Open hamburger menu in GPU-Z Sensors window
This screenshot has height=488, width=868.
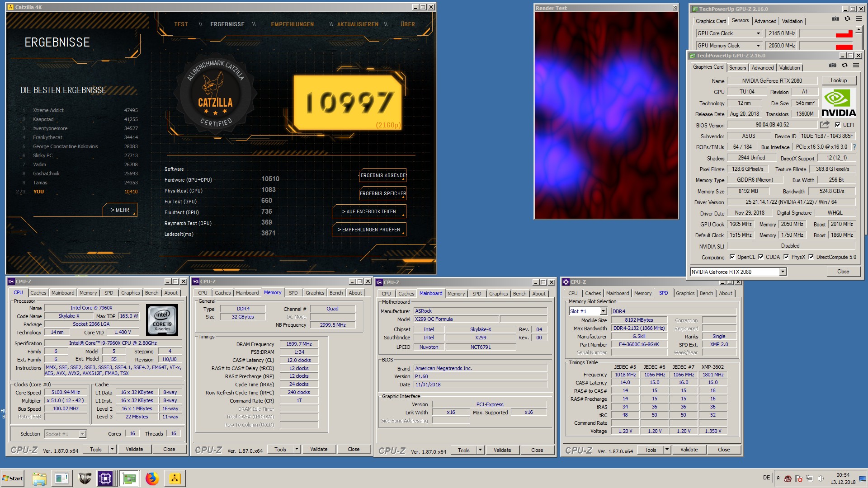(859, 19)
